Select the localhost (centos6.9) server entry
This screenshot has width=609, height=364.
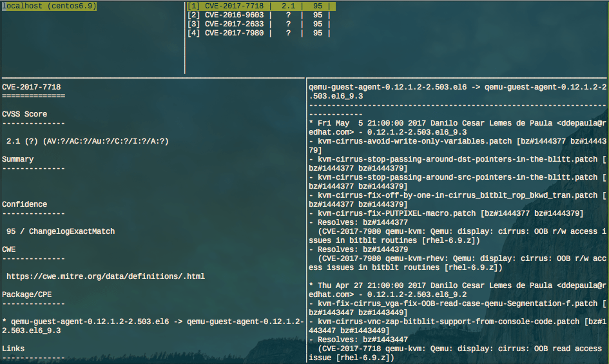coord(49,6)
